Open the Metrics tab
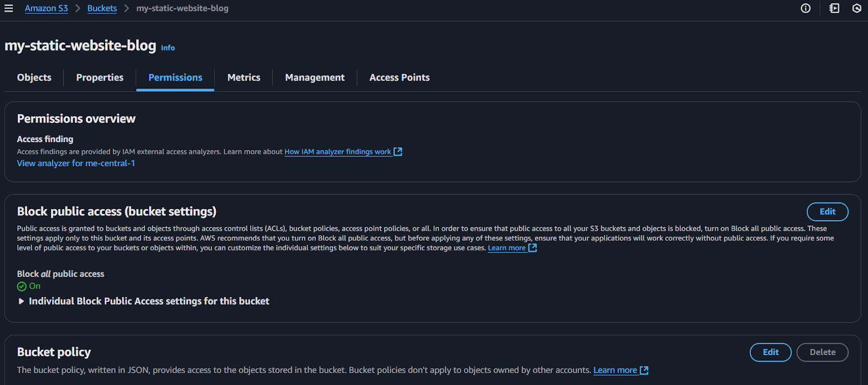The height and width of the screenshot is (385, 868). coord(244,78)
